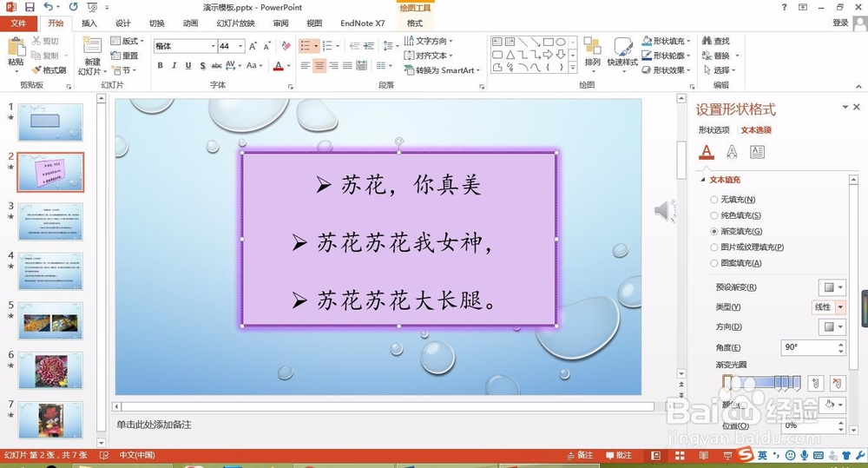The image size is (868, 468).
Task: Click Convert to SmartArt button
Action: pos(441,70)
